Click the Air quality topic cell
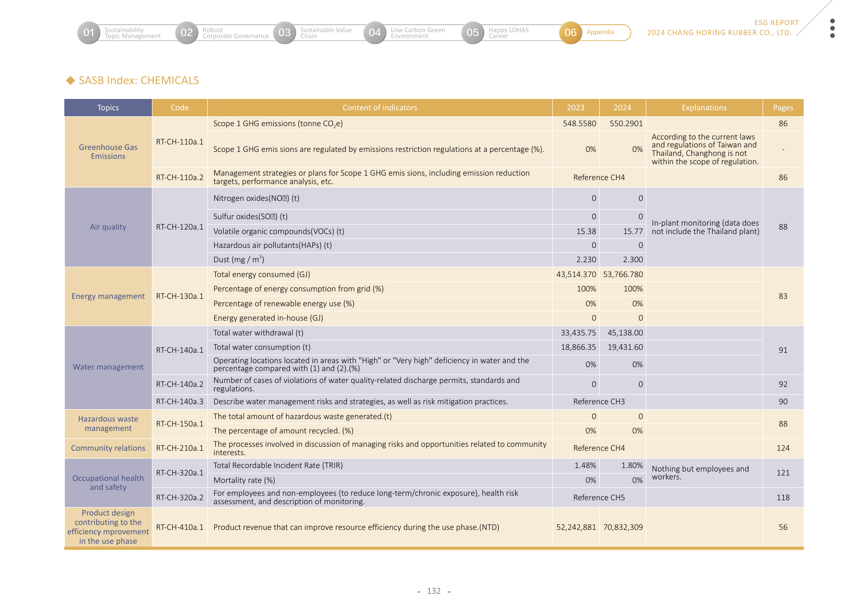Image resolution: width=868 pixels, height=614 pixels. [108, 227]
